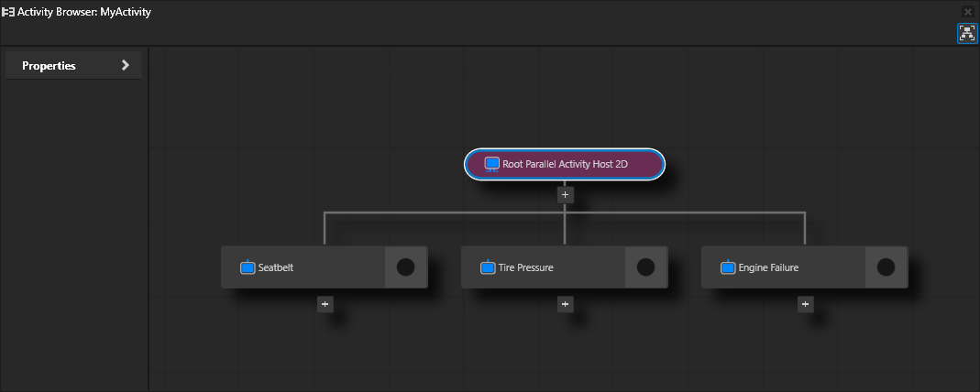
Task: Click the fit-to-view icon in the top-right corner
Action: tap(967, 33)
